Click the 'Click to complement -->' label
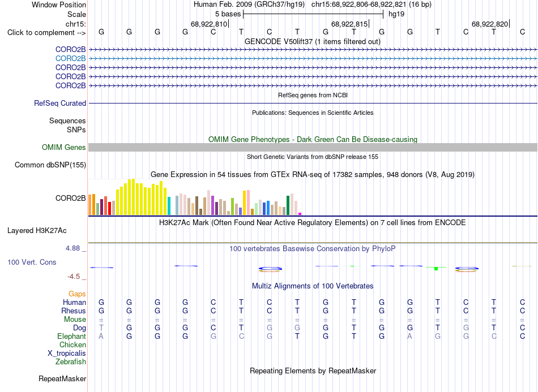Screen dimensions: 538x392 pos(46,33)
